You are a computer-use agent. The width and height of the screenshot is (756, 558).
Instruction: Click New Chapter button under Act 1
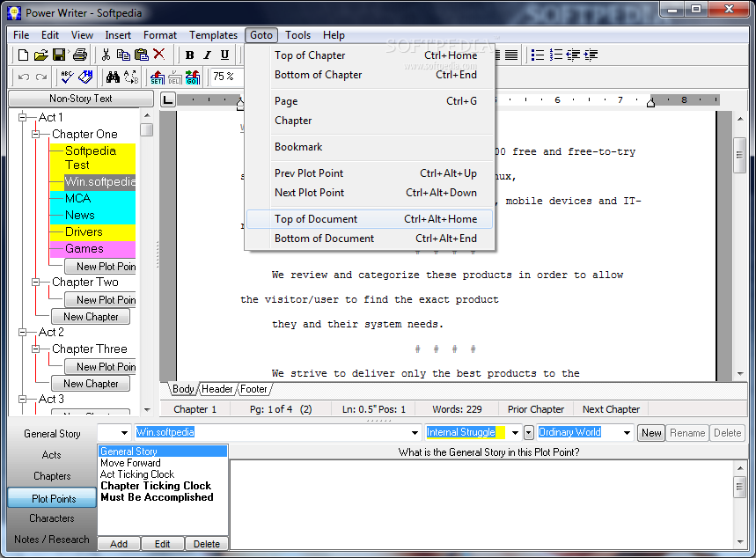pos(91,317)
